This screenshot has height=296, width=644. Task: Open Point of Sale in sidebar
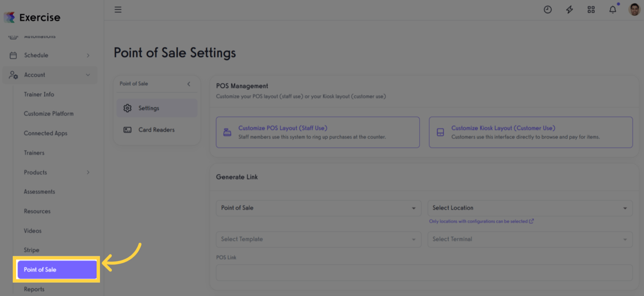tap(57, 270)
